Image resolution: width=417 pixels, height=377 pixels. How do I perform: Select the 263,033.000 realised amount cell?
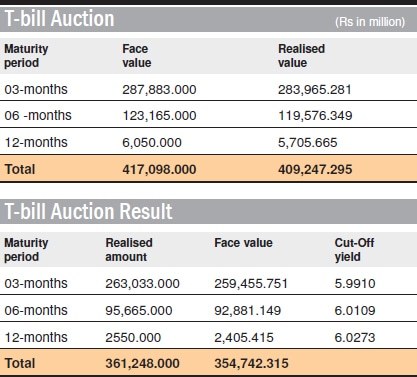click(142, 284)
